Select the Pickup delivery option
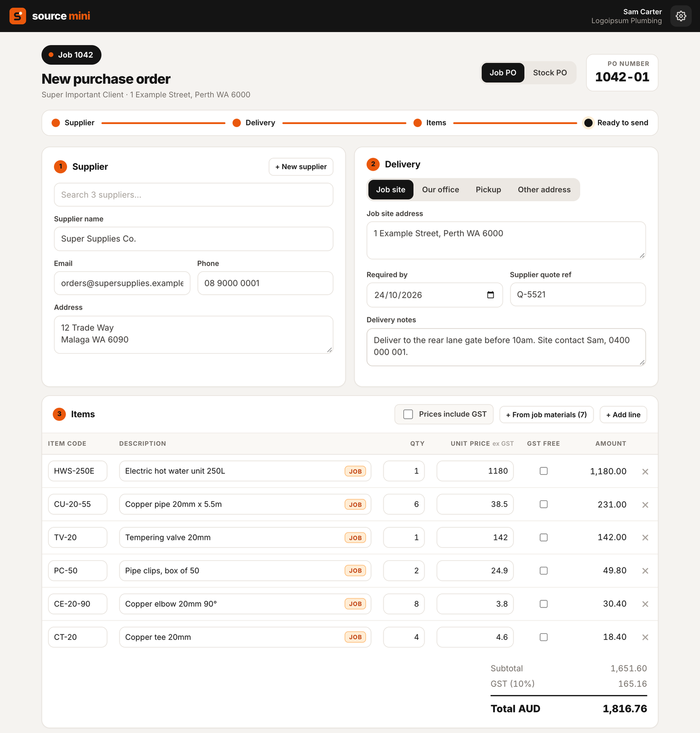Viewport: 700px width, 733px height. pos(488,190)
